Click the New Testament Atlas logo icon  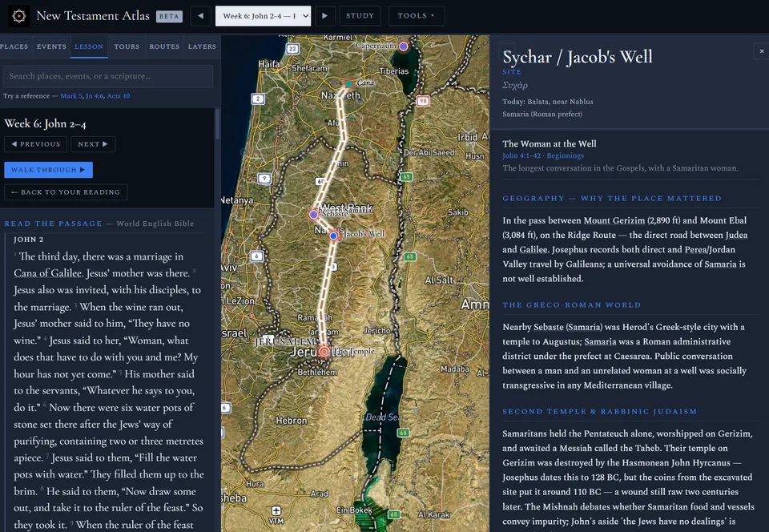pyautogui.click(x=18, y=16)
